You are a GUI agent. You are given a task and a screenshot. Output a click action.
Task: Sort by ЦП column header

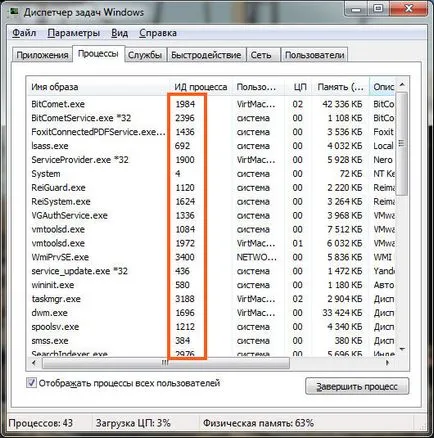(x=299, y=87)
